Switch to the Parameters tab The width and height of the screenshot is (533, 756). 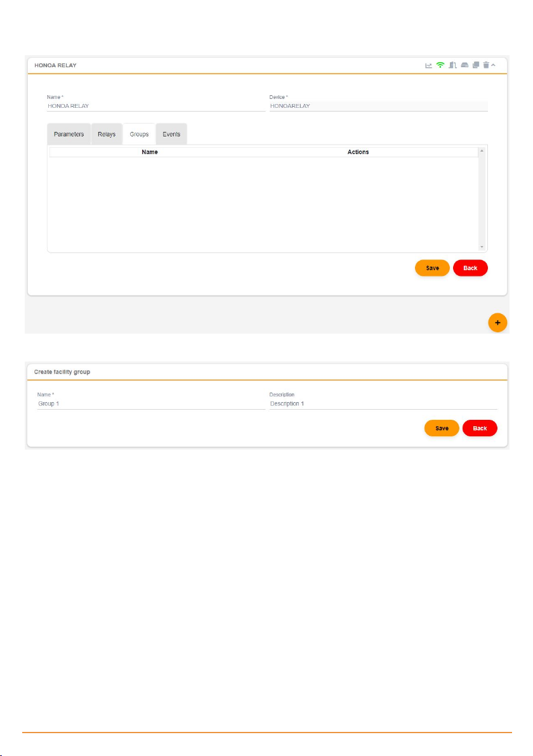[69, 134]
